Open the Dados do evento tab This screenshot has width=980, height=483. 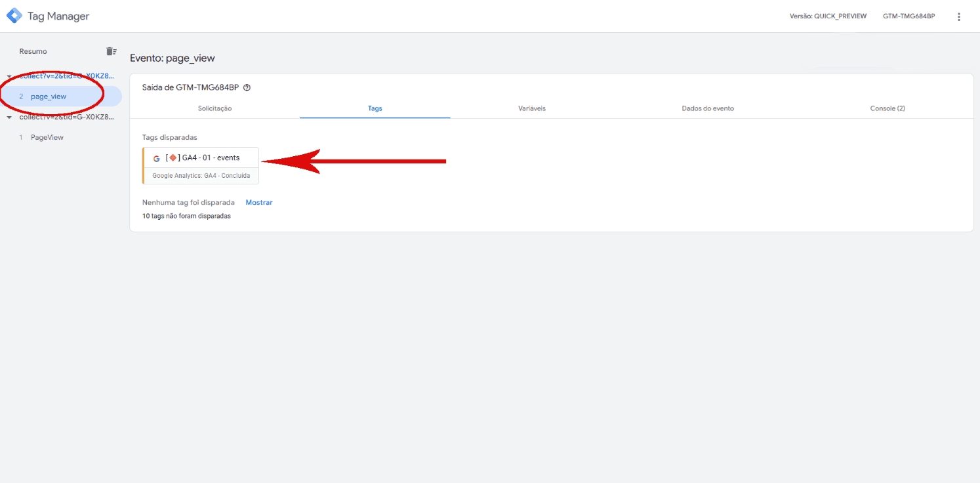pos(708,108)
